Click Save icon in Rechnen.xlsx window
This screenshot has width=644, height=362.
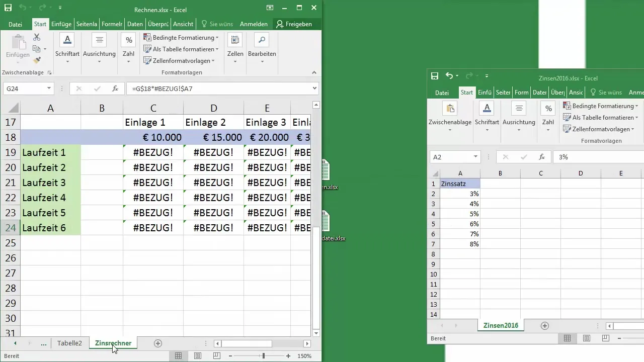point(8,8)
